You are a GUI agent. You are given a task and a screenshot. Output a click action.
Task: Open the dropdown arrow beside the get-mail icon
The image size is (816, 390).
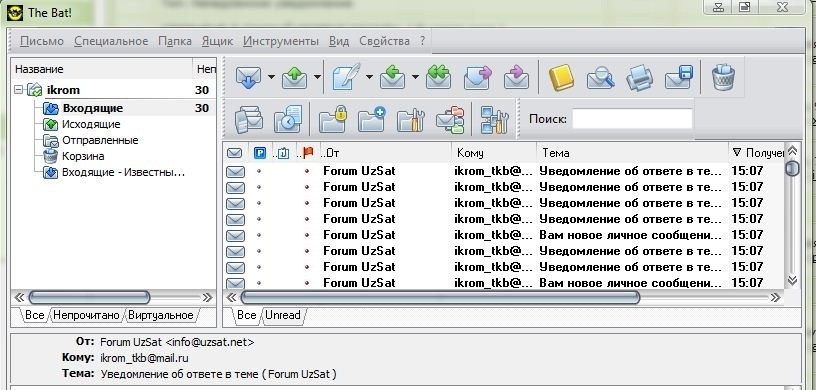point(272,77)
